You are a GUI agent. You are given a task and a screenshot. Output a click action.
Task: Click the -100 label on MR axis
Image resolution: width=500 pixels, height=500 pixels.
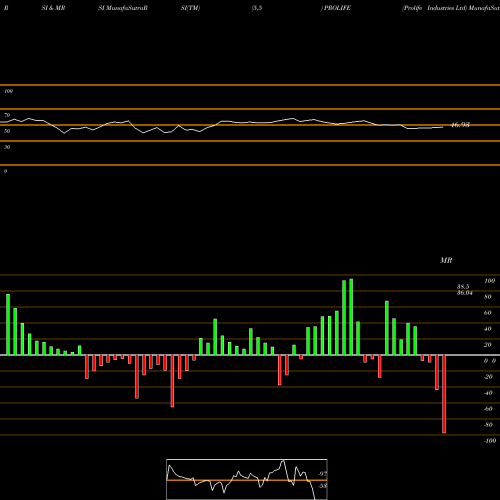[x=490, y=441]
